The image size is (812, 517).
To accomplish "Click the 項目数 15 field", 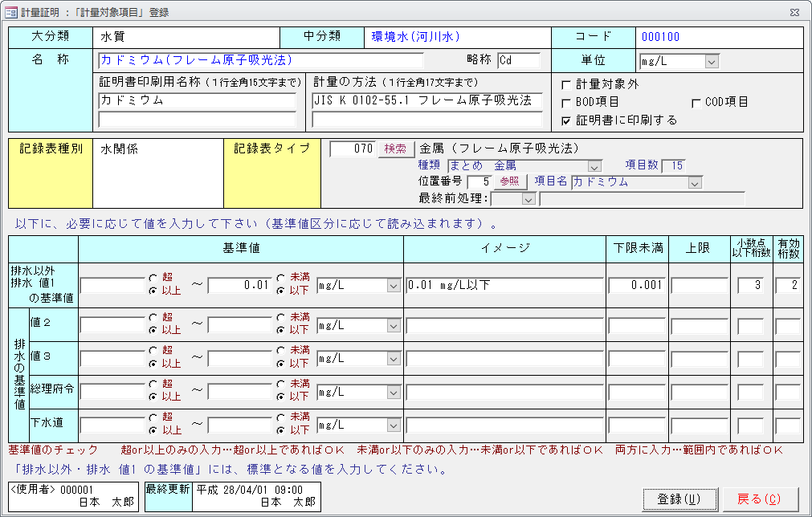I will click(674, 165).
